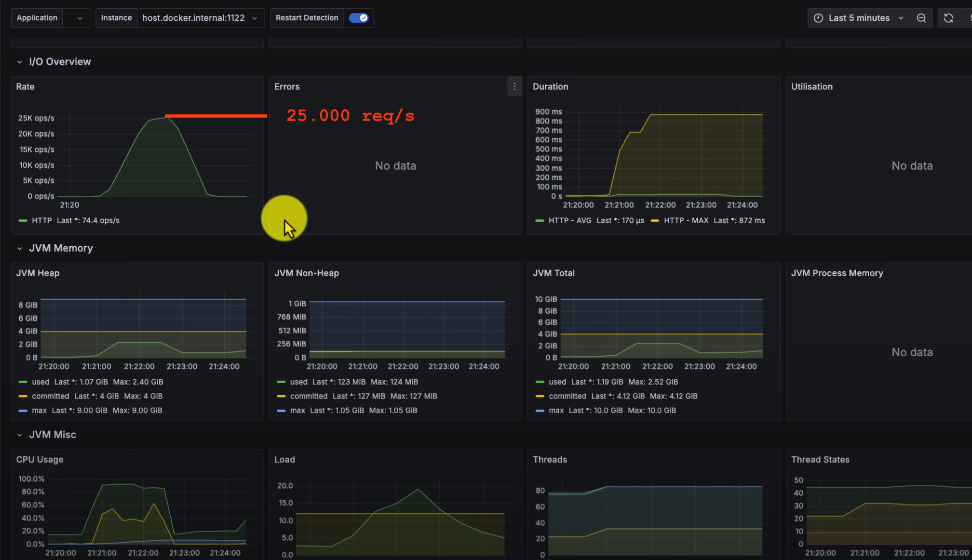Toggle max series in JVM Total legend

(x=556, y=411)
